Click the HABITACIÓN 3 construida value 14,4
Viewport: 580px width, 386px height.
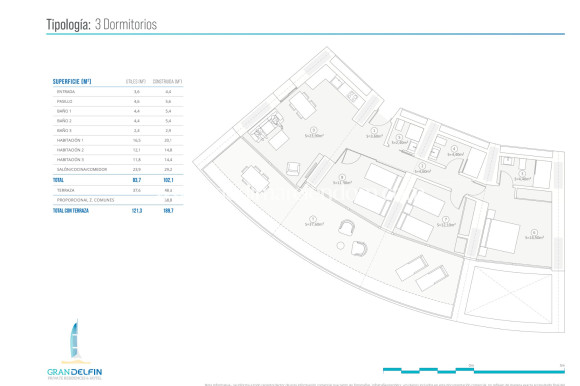coord(168,160)
